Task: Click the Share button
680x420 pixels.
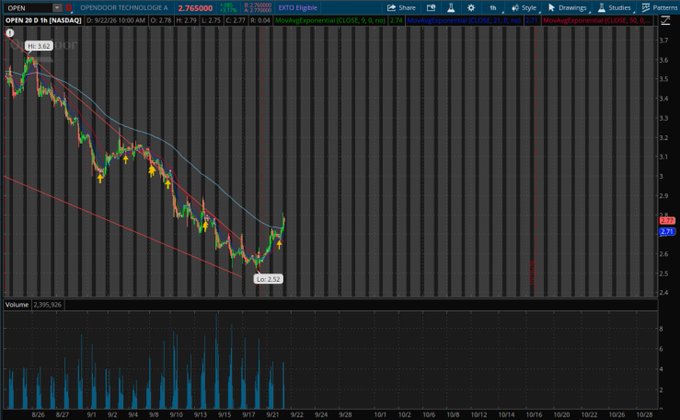Action: coord(401,8)
